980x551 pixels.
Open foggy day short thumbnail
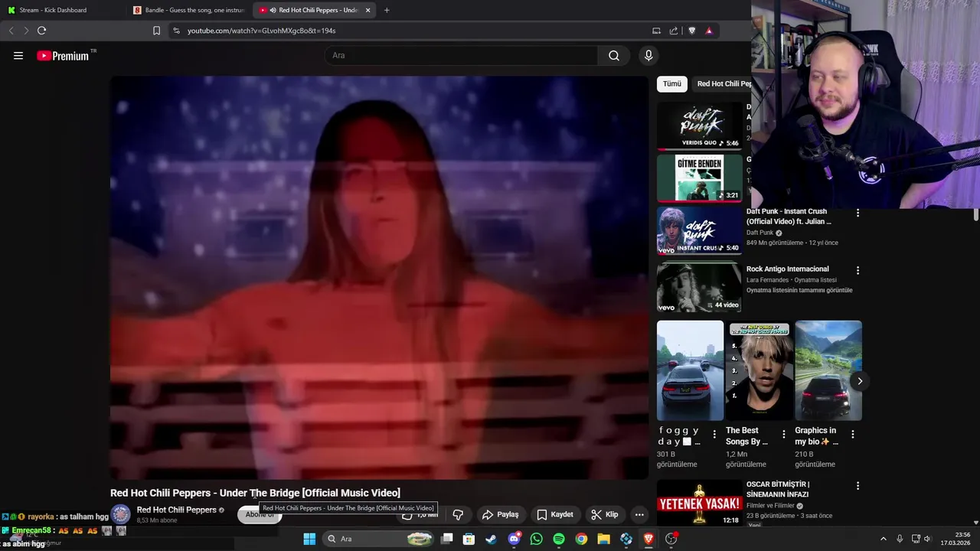point(690,370)
